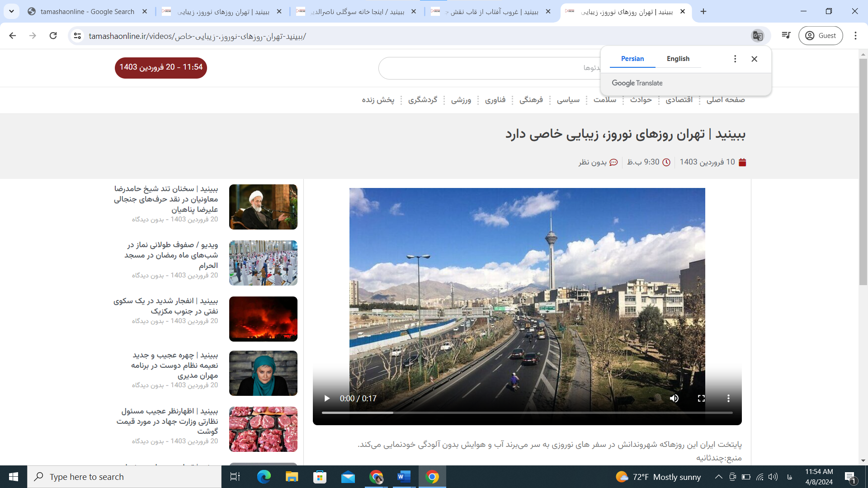868x488 pixels.
Task: Open translate popup's more options menu
Action: [x=735, y=59]
